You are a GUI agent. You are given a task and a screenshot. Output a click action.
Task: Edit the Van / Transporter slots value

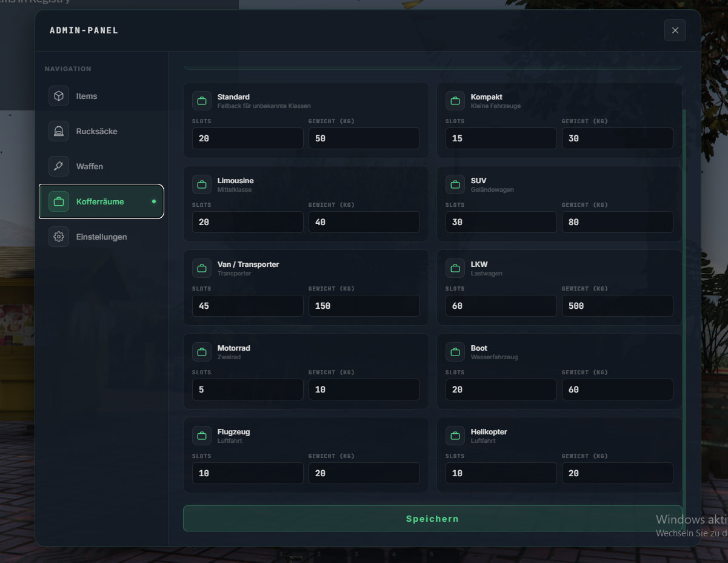tap(248, 306)
